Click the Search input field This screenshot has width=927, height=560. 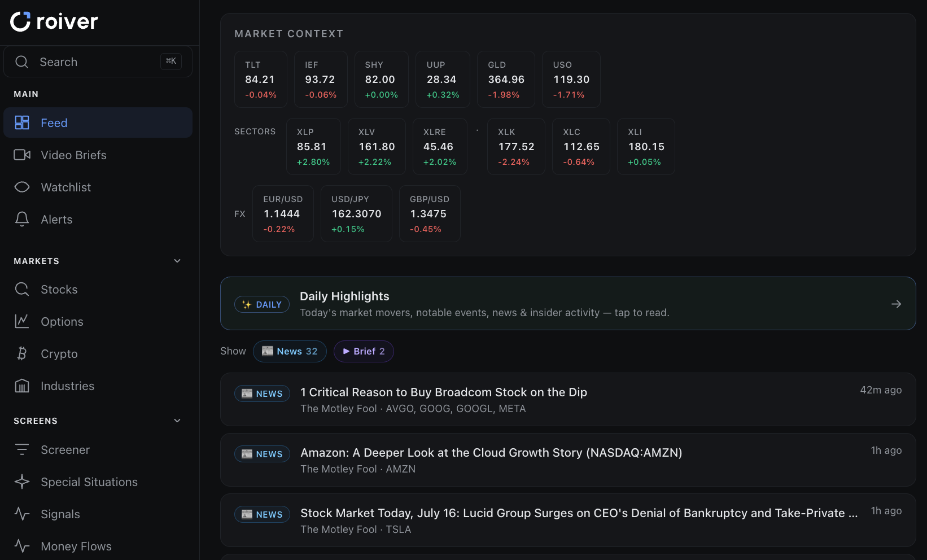(98, 62)
